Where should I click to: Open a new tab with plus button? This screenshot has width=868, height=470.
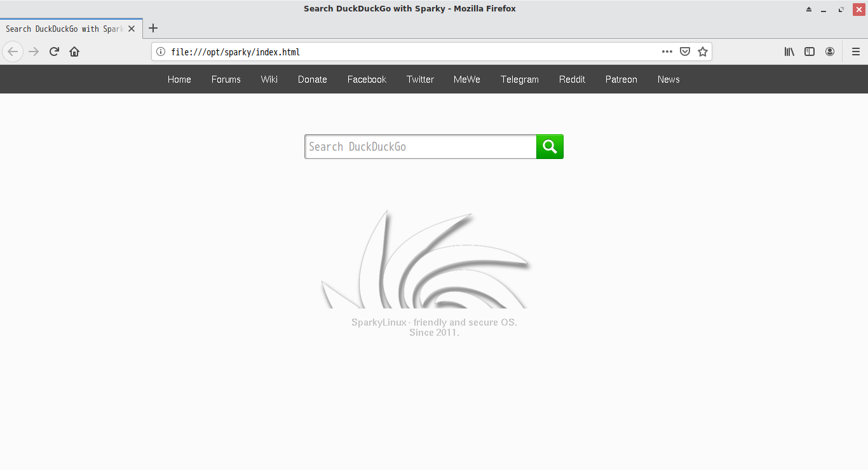pos(153,28)
